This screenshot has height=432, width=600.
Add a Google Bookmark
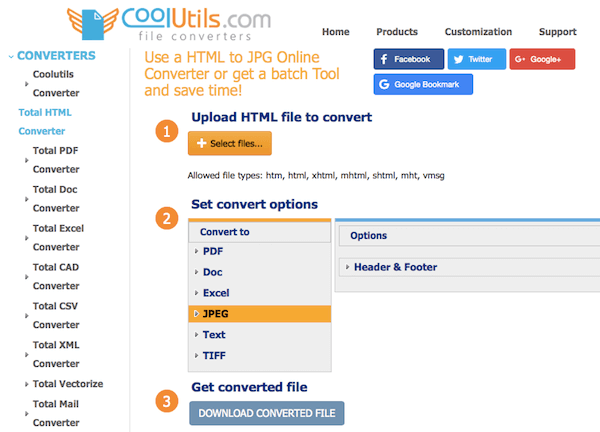pos(423,84)
